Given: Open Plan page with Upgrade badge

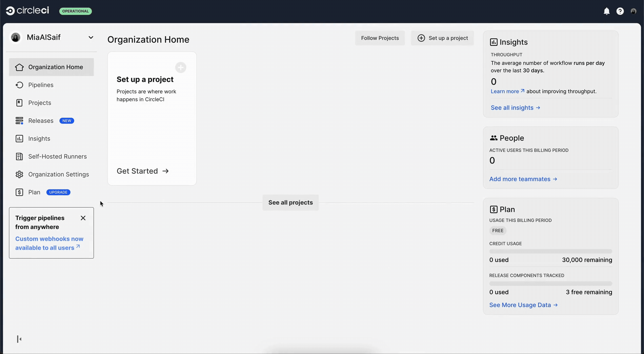Looking at the screenshot, I should pos(34,192).
